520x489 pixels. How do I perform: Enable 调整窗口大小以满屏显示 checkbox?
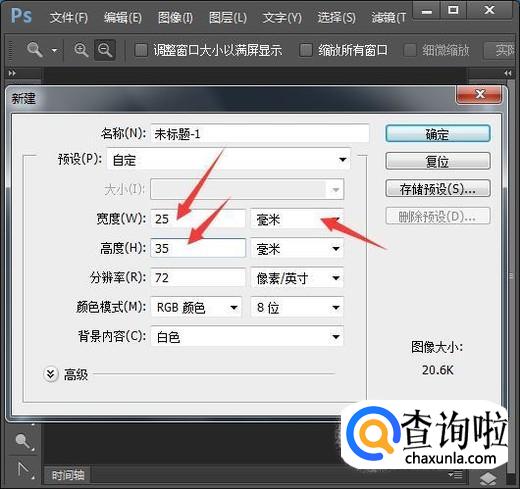pyautogui.click(x=141, y=50)
